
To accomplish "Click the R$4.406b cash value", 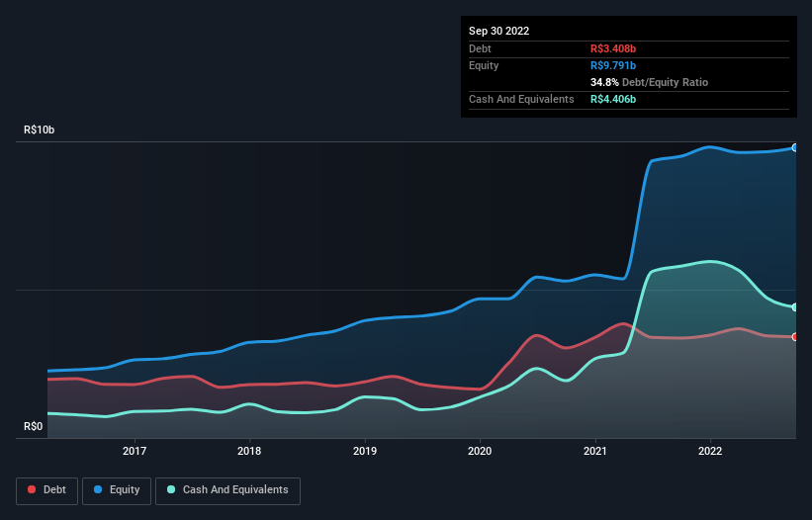I will (x=613, y=99).
